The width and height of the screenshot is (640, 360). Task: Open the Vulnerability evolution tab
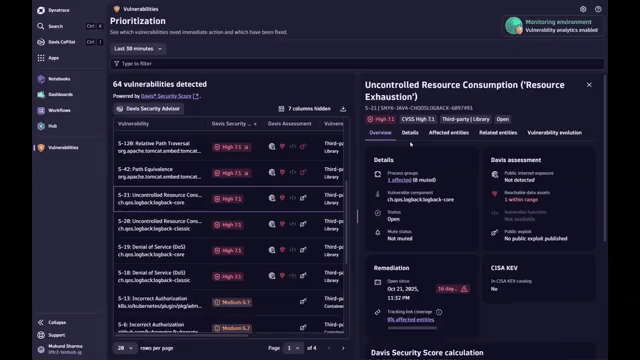(554, 133)
